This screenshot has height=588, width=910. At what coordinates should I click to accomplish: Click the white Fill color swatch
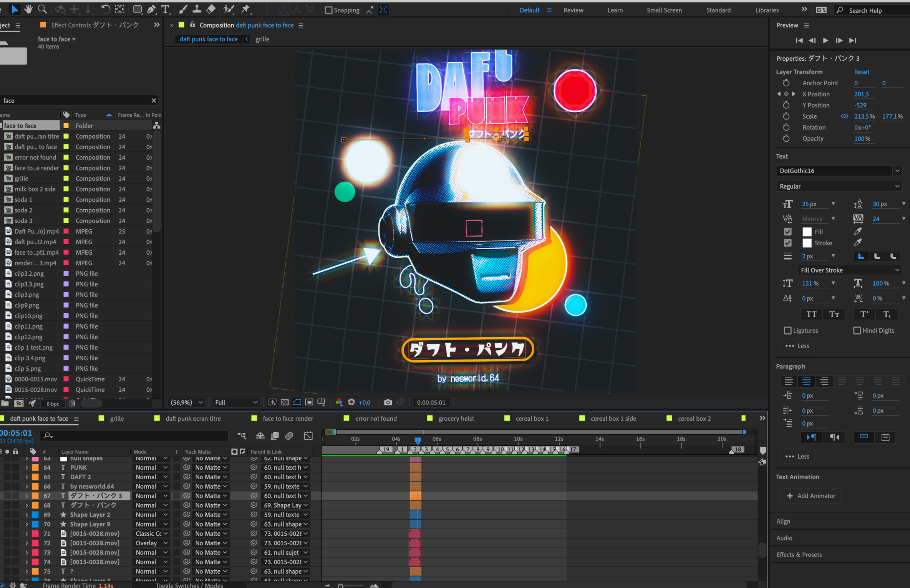(x=807, y=232)
